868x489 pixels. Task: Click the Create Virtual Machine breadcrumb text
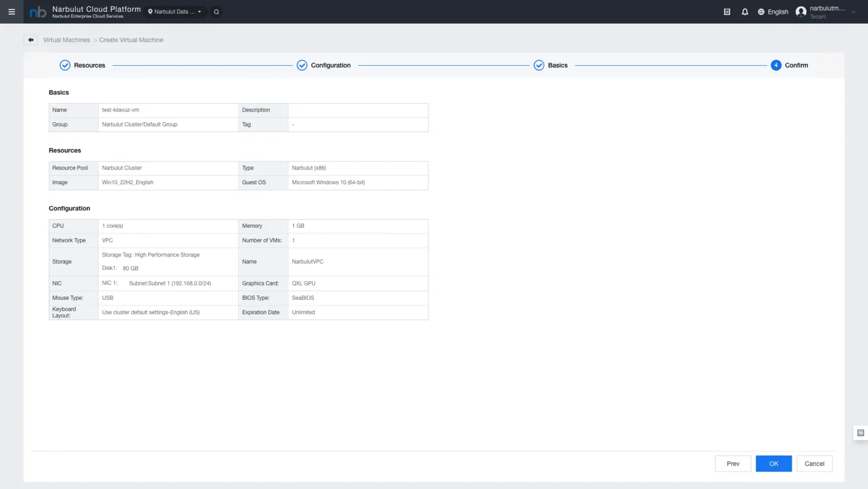(131, 40)
